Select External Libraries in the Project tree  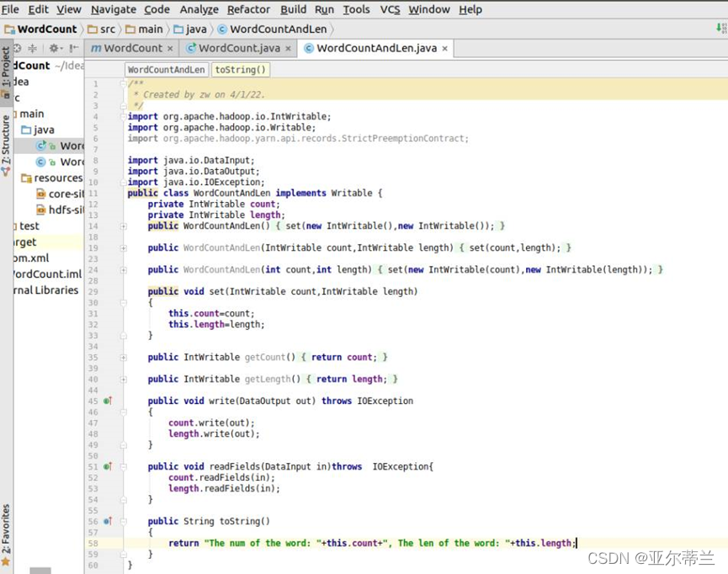point(46,290)
